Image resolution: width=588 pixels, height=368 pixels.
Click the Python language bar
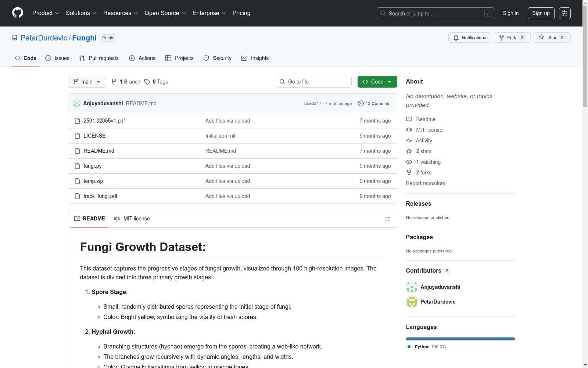click(x=460, y=339)
